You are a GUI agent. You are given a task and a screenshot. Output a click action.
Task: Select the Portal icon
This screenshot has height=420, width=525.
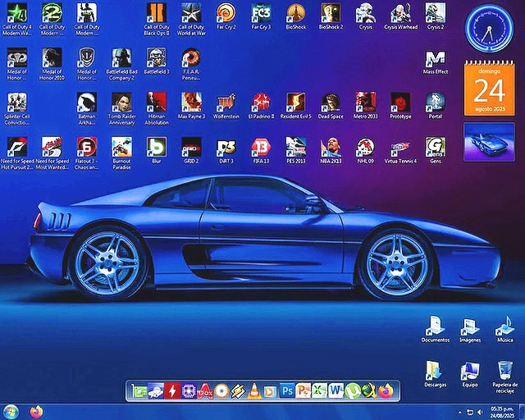[436, 106]
